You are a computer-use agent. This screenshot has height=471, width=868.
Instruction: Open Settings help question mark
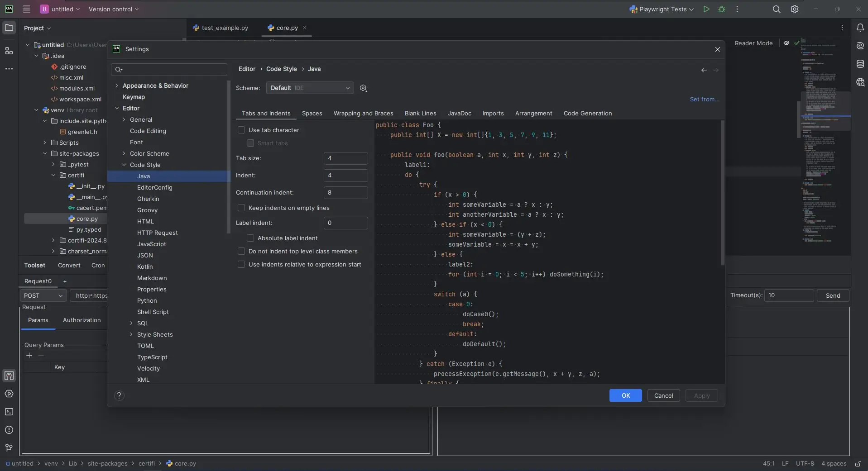coord(119,396)
